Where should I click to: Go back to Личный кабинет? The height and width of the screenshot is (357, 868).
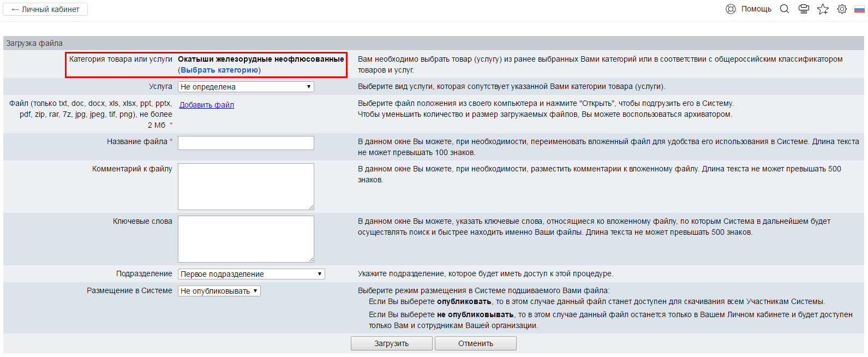coord(45,9)
